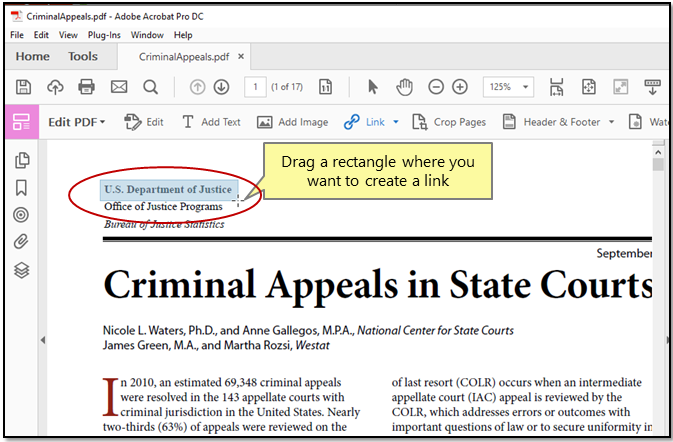This screenshot has height=442, width=673.
Task: Open the Bookmarks side panel
Action: tap(21, 188)
